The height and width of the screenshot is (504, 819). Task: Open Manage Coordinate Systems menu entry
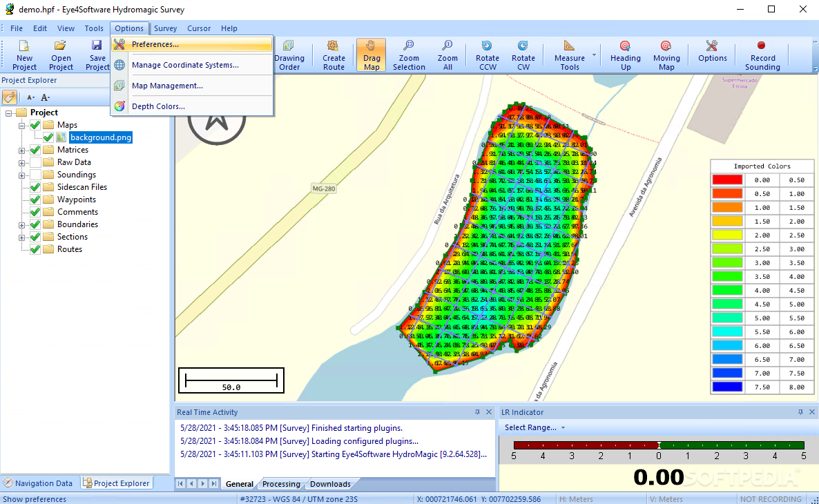tap(192, 65)
